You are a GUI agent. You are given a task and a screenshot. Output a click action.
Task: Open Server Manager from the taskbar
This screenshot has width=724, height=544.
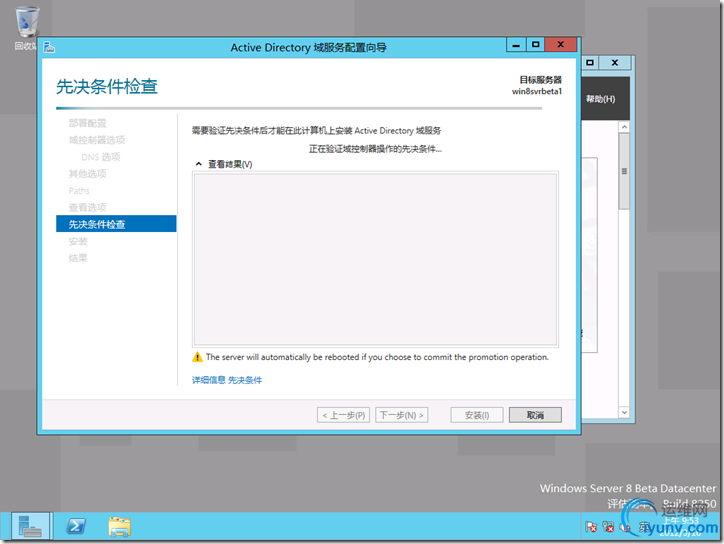pyautogui.click(x=31, y=526)
